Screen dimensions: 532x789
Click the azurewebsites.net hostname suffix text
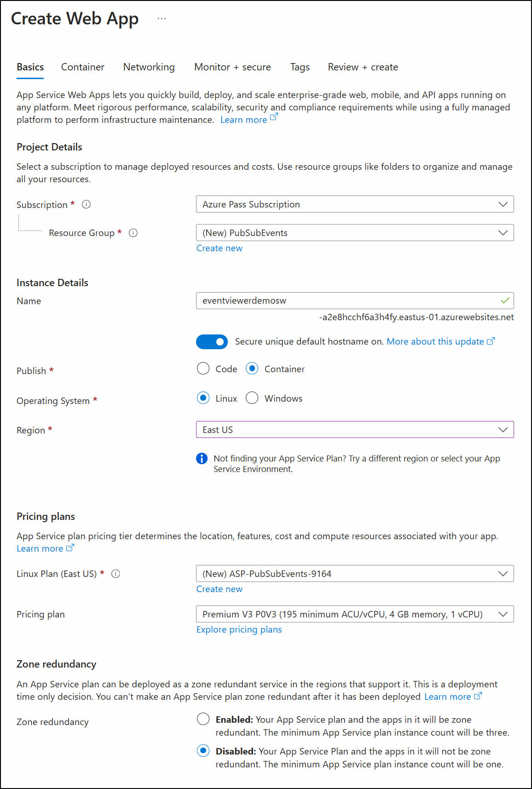[x=416, y=317]
